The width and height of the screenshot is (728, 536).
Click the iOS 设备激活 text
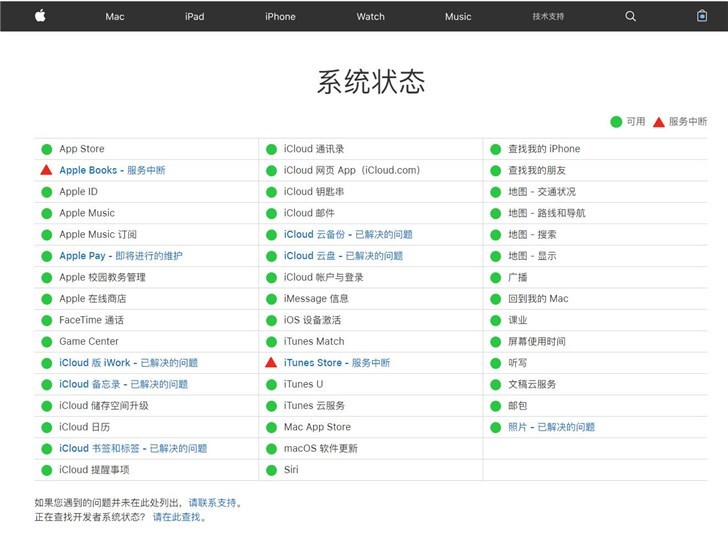click(x=312, y=320)
